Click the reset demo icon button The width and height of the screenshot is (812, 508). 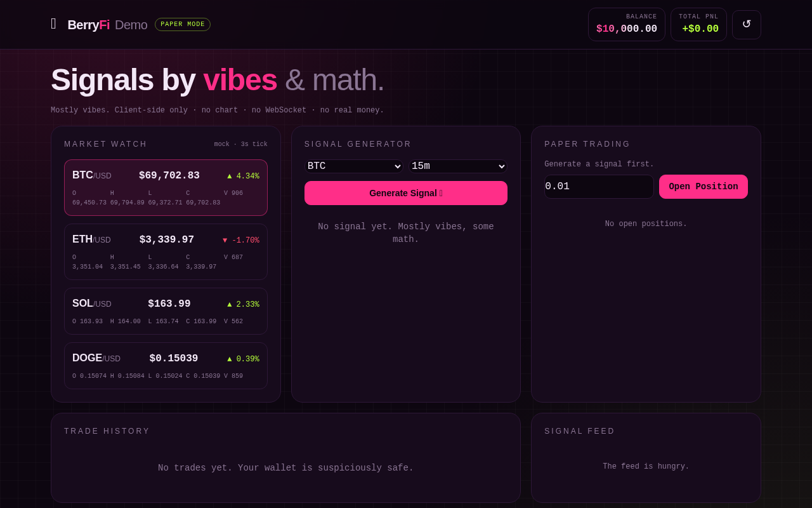pos(747,25)
